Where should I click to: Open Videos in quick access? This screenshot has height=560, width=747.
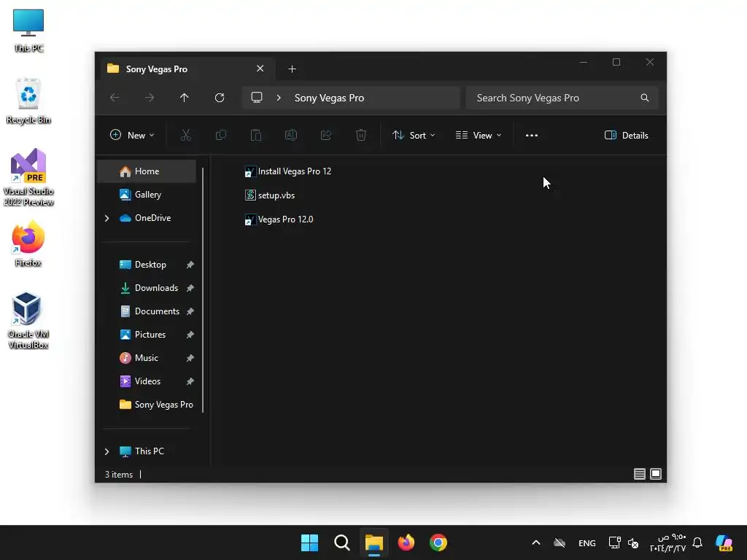coord(147,381)
